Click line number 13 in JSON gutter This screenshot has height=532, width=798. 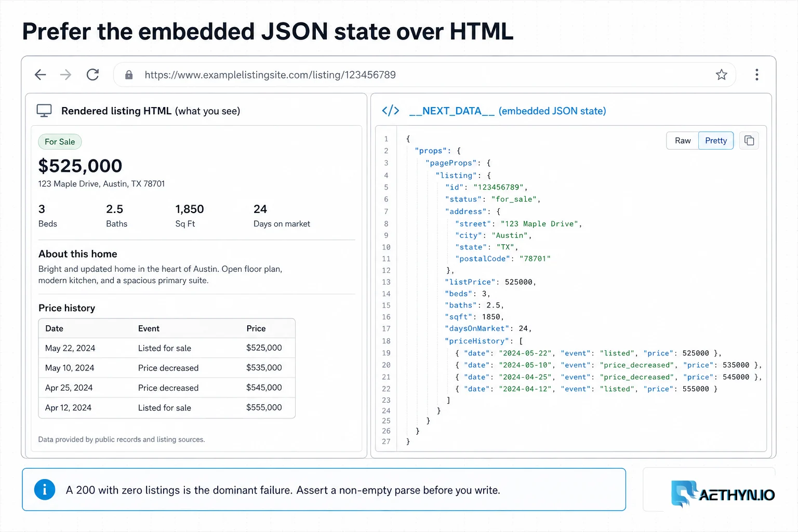pos(386,282)
